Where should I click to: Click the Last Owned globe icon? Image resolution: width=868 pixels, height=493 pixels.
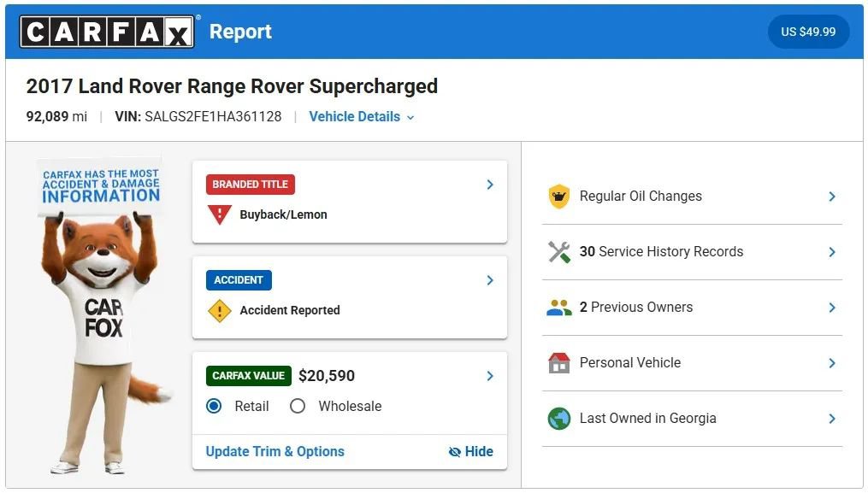point(559,419)
